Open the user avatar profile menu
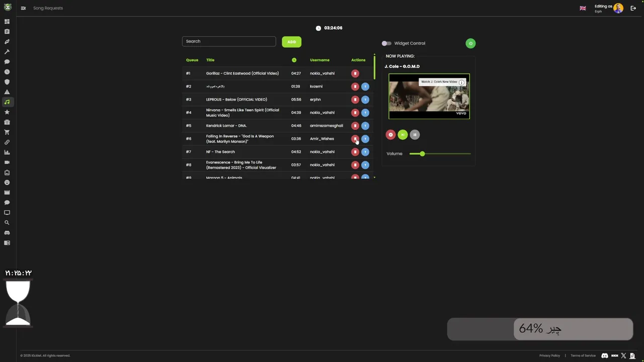 pyautogui.click(x=618, y=8)
